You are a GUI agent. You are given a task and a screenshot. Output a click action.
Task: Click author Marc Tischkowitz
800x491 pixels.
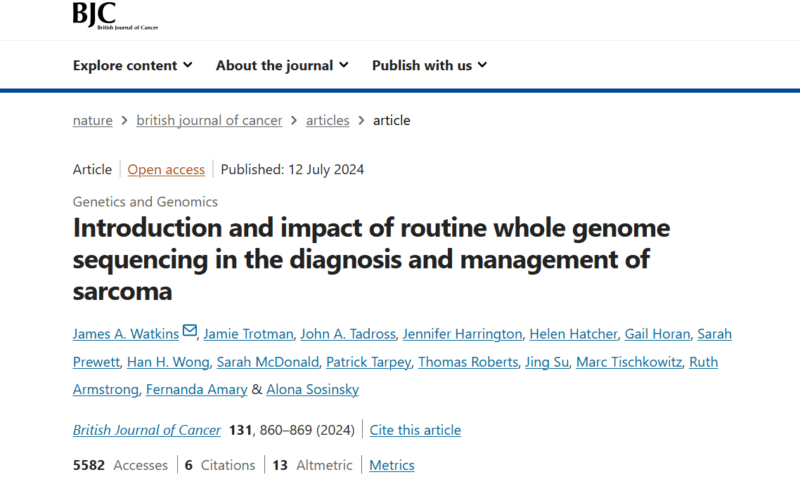pyautogui.click(x=629, y=362)
